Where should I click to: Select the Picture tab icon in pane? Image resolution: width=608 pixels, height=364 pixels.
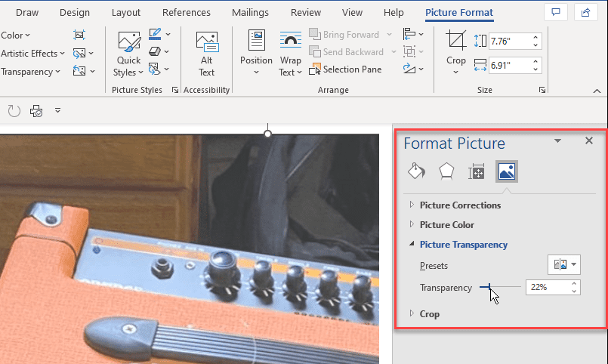tap(507, 171)
